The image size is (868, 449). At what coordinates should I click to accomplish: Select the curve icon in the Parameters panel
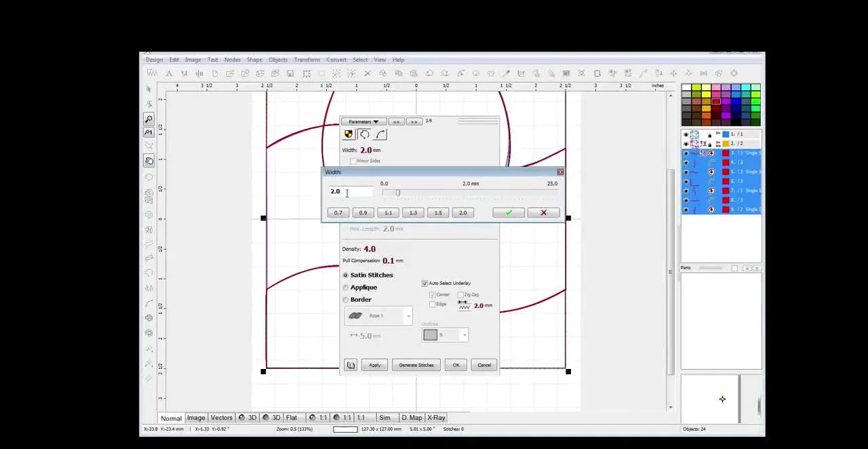[x=380, y=134]
